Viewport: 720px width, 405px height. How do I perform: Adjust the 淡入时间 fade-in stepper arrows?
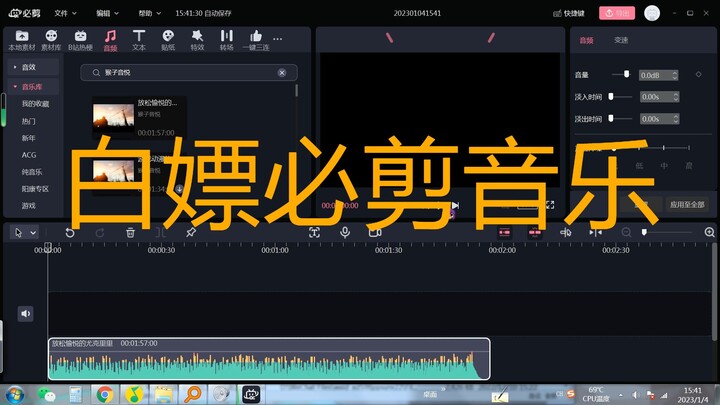[x=675, y=96]
